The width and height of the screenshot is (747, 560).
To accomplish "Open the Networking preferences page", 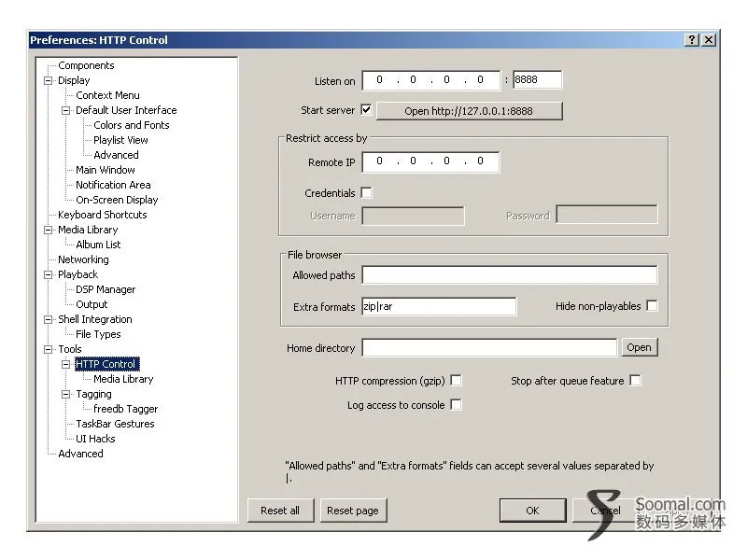I will [x=83, y=259].
